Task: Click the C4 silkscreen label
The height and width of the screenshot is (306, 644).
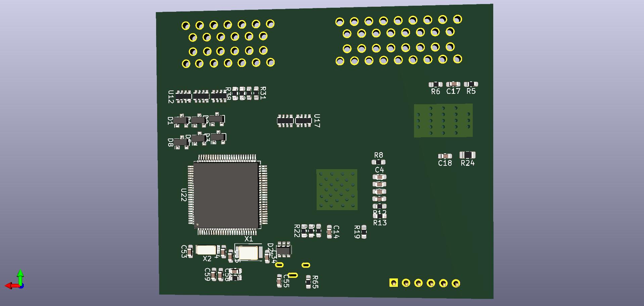Action: coord(379,170)
